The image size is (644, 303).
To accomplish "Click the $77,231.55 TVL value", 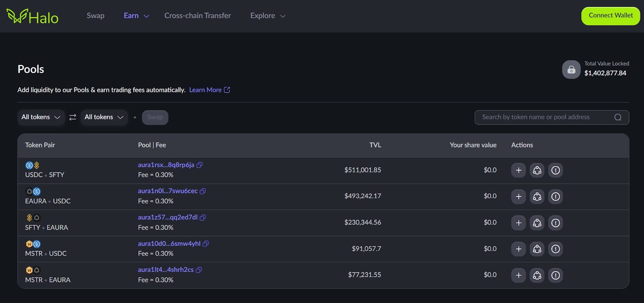I will pyautogui.click(x=365, y=275).
